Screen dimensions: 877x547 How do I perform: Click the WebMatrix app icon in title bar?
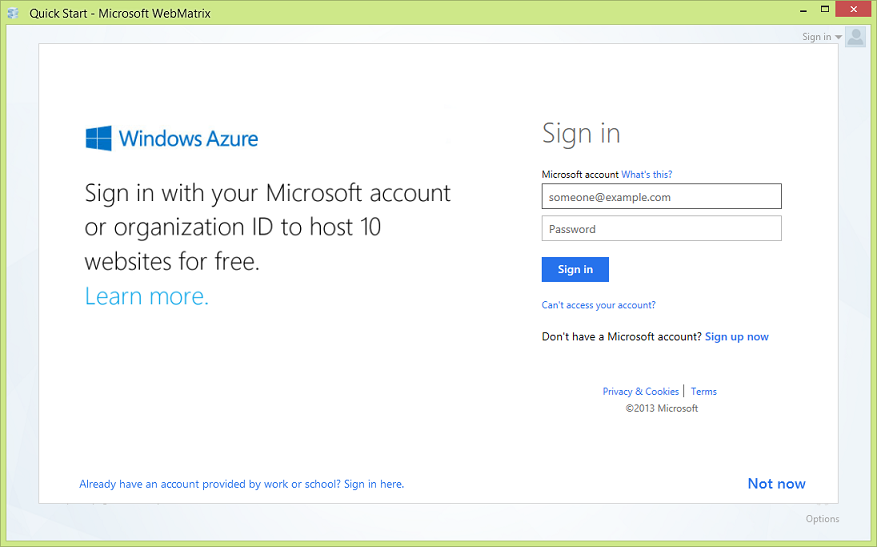pos(13,13)
